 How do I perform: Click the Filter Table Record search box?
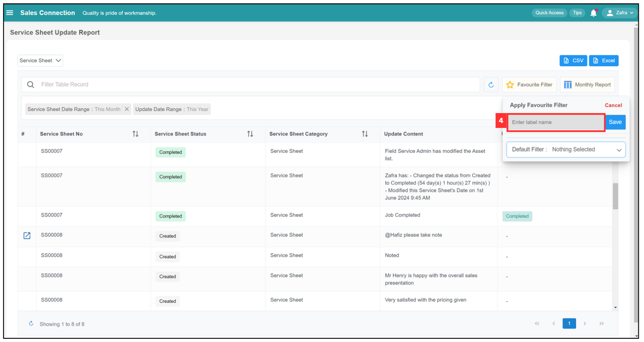tap(251, 85)
